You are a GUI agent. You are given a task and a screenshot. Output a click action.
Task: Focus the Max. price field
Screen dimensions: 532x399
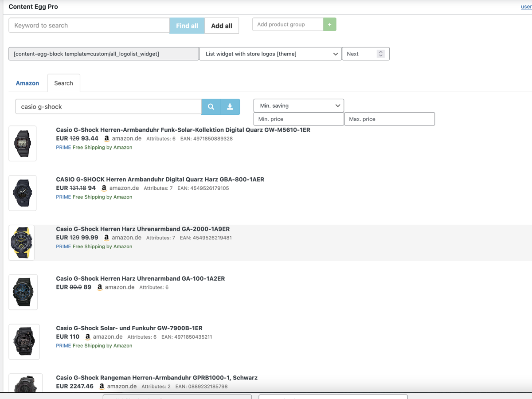tap(389, 119)
